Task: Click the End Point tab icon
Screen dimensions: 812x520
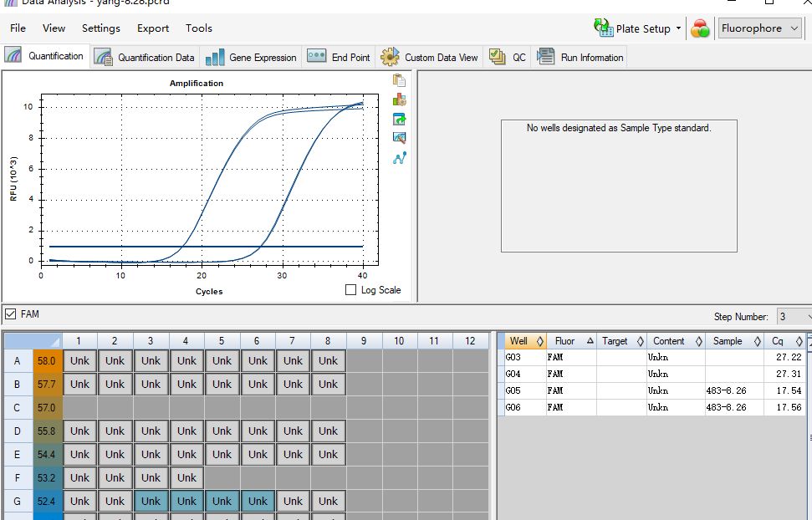Action: pyautogui.click(x=316, y=55)
